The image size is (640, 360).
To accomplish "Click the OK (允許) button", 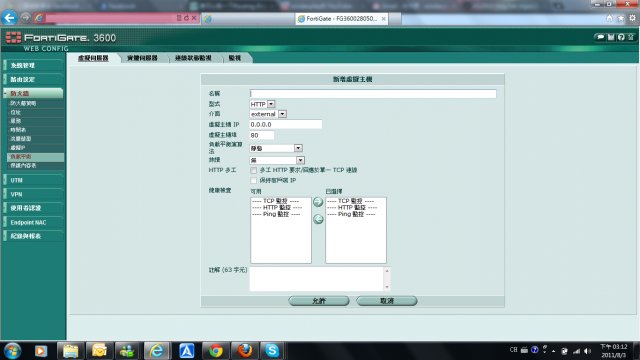I will click(x=318, y=301).
